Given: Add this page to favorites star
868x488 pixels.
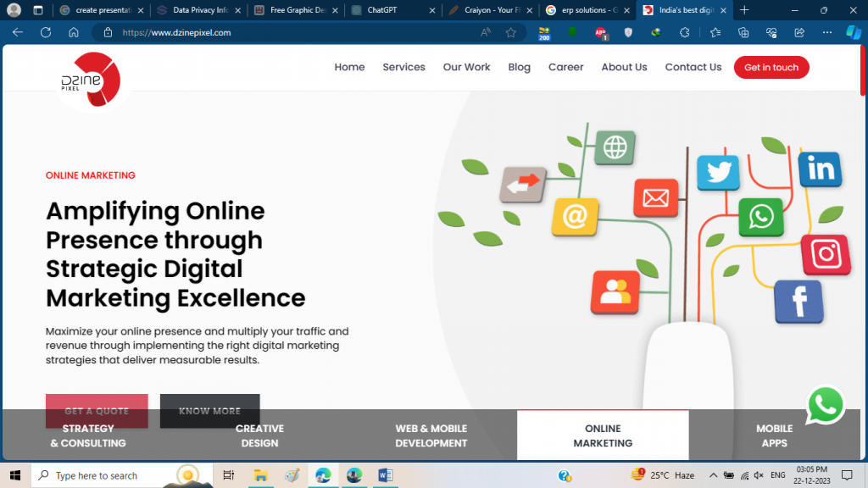Looking at the screenshot, I should click(511, 33).
